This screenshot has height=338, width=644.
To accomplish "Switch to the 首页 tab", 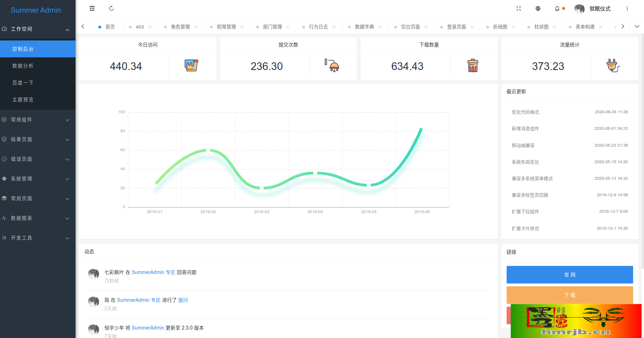I will (106, 27).
